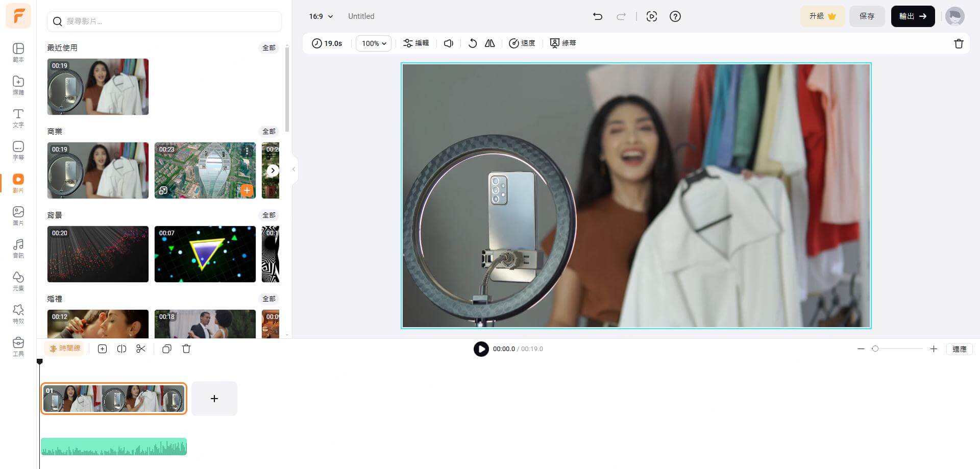The height and width of the screenshot is (469, 980).
Task: Select the 00:20 particles background clip
Action: 98,254
